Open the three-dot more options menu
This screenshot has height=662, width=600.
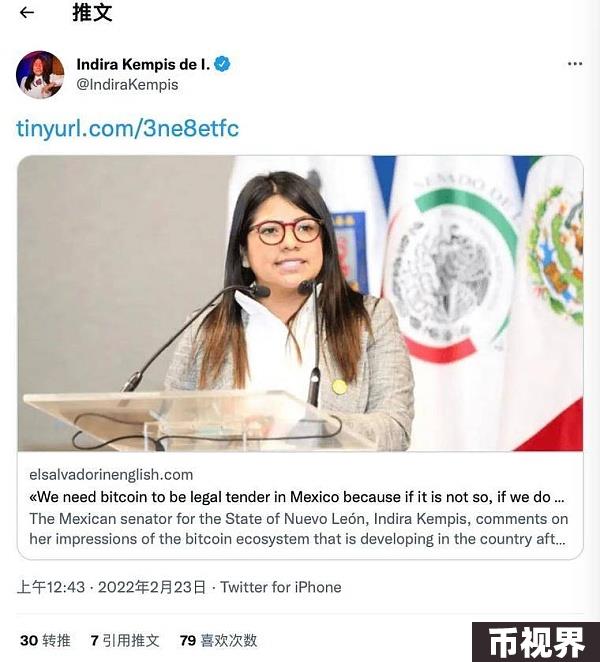[x=575, y=64]
